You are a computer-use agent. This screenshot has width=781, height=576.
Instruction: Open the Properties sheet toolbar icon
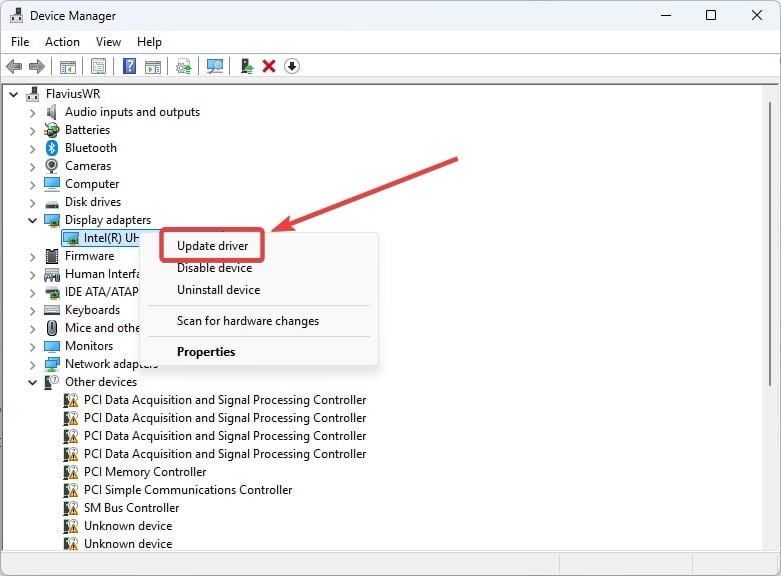(x=99, y=66)
